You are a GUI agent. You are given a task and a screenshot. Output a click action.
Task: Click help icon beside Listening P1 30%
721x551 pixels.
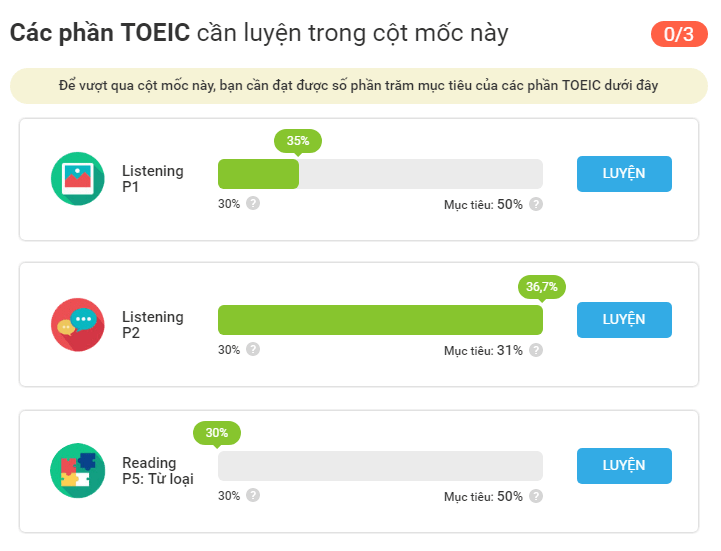(x=253, y=203)
